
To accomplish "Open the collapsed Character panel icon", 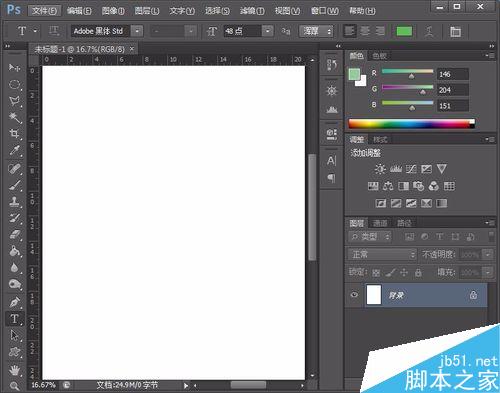I will pos(331,161).
